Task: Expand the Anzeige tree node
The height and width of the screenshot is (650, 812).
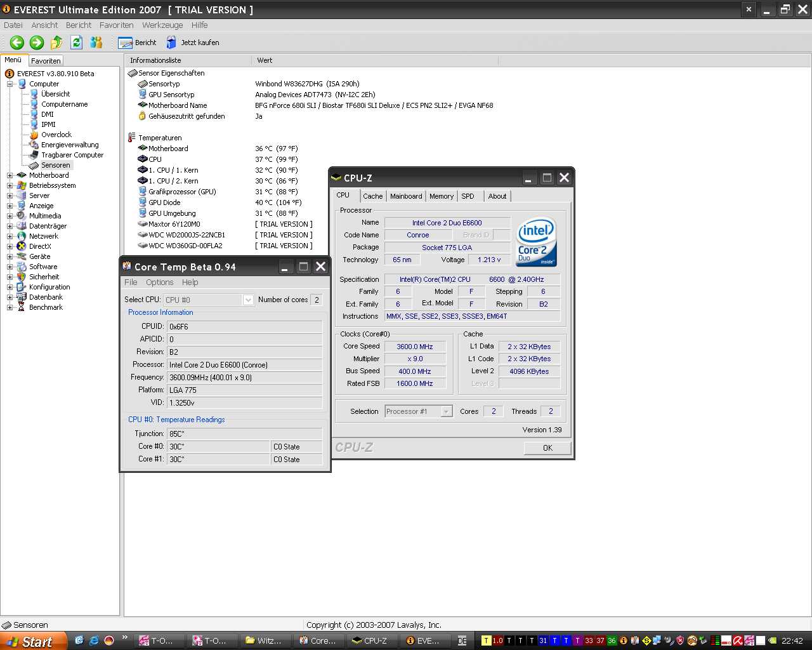Action: pos(10,206)
